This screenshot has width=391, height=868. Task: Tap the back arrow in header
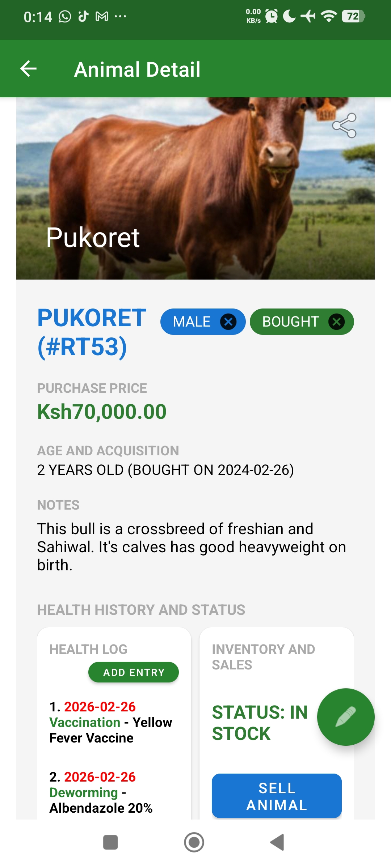pos(29,69)
